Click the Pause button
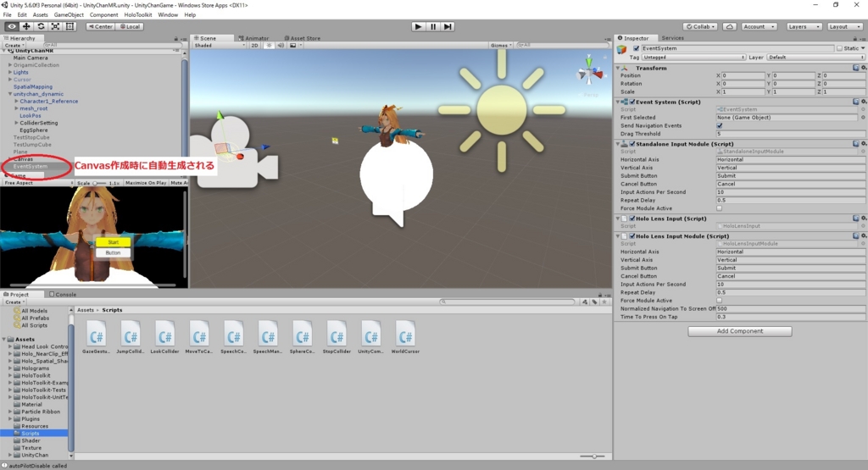 pos(433,26)
